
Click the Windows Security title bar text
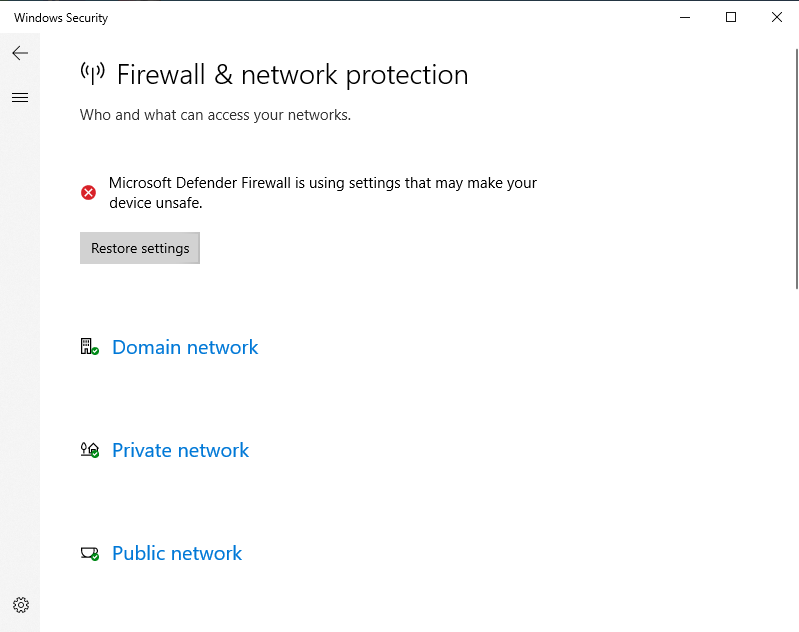click(61, 18)
